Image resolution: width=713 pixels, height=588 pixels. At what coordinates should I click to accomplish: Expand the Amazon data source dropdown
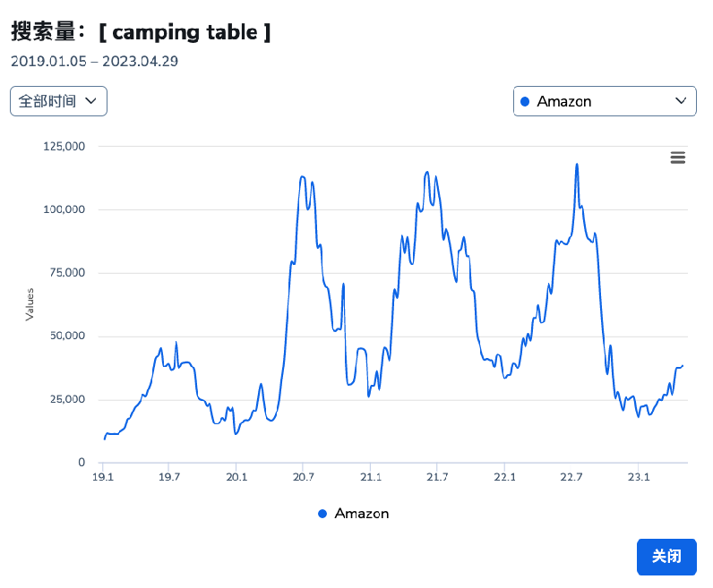pos(604,101)
